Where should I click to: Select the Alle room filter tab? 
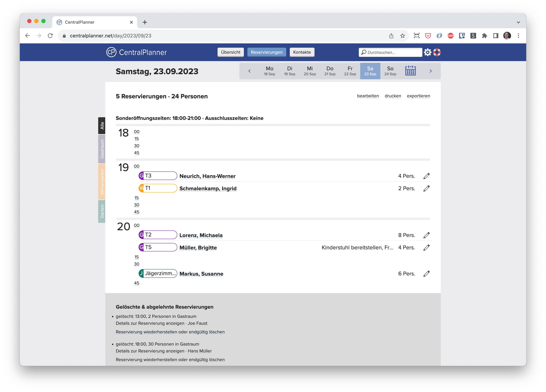(102, 125)
